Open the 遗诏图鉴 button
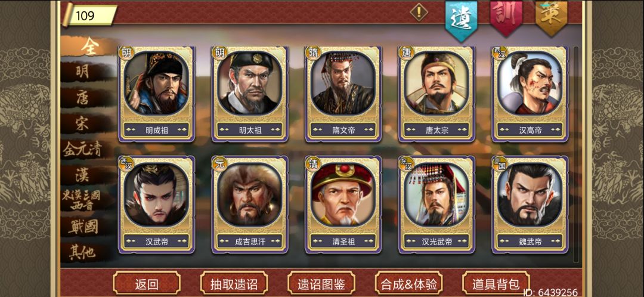 point(321,283)
